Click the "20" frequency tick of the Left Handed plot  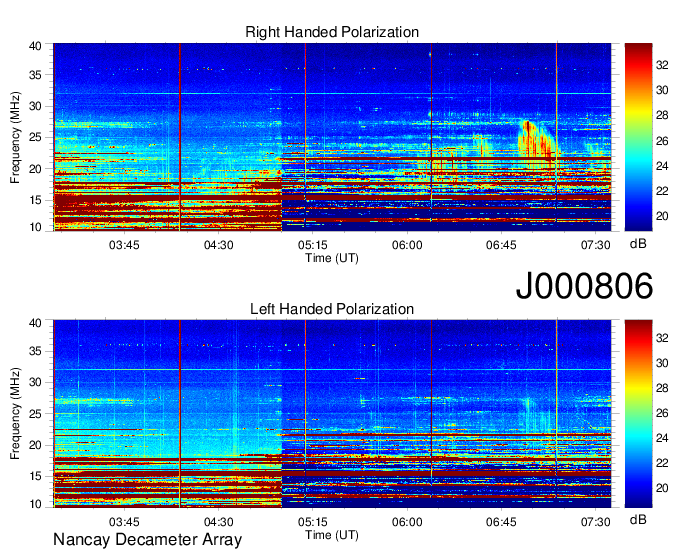[35, 445]
